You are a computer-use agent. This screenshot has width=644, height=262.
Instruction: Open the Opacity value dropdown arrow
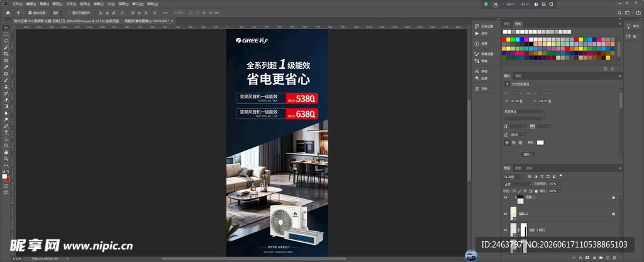(x=560, y=184)
